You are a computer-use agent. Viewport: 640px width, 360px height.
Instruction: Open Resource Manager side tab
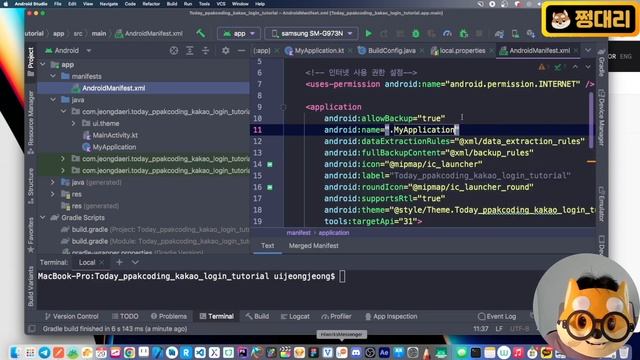31,122
